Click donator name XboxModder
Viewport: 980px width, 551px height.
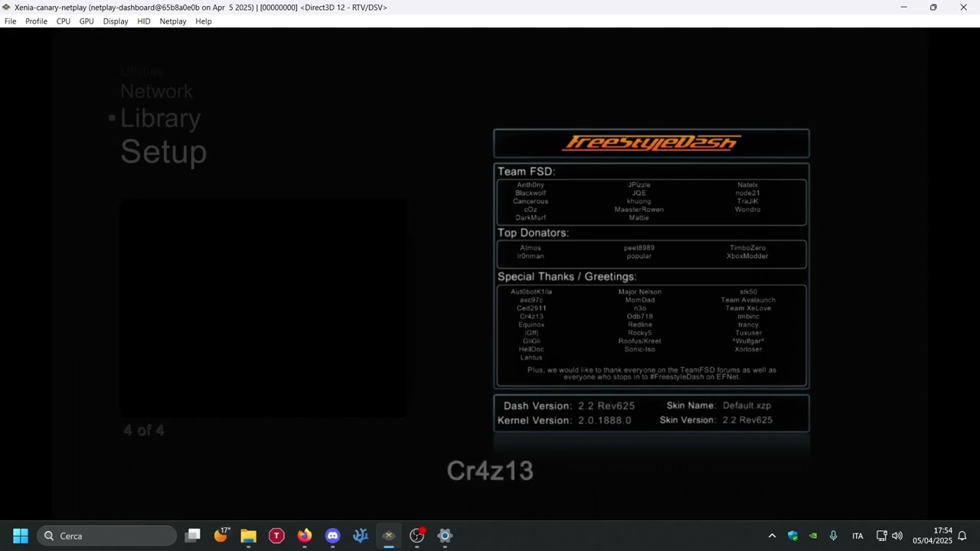[747, 256]
